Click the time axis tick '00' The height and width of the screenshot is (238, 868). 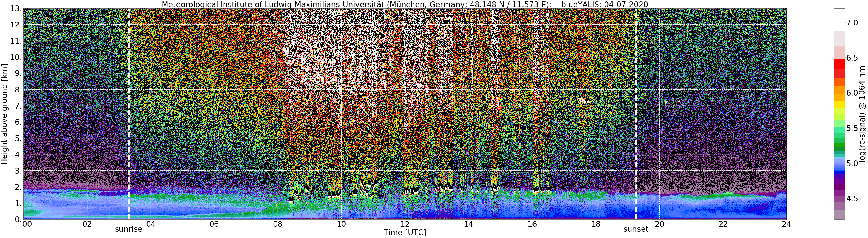pos(26,224)
